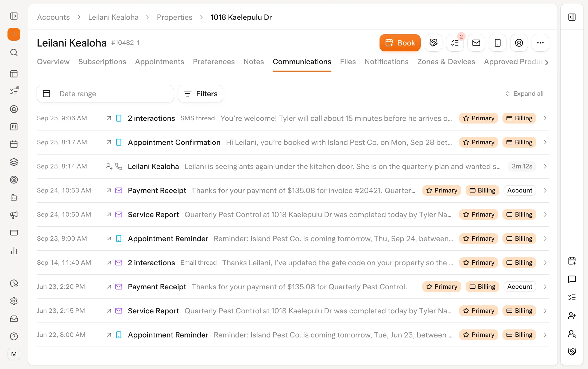Click Expand all communications
Screen dimensions: 588x369
[524, 94]
